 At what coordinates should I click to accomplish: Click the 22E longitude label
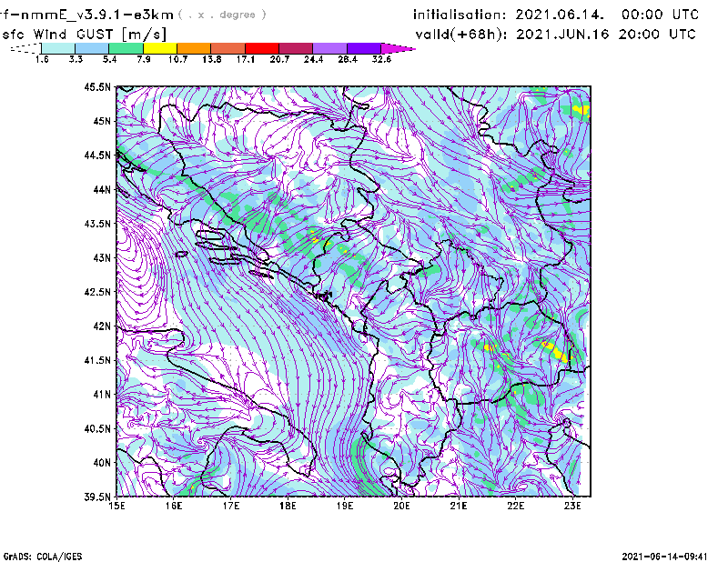point(515,506)
